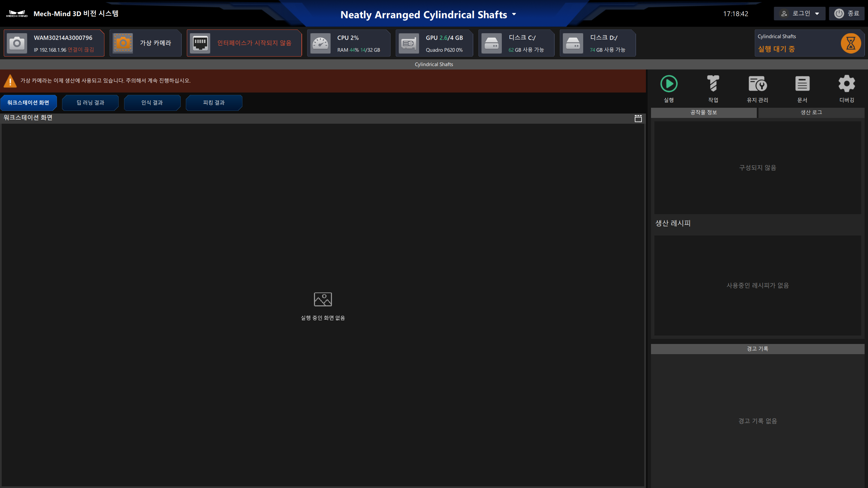Click the Quadro P620 0% text
The height and width of the screenshot is (488, 868).
(444, 50)
